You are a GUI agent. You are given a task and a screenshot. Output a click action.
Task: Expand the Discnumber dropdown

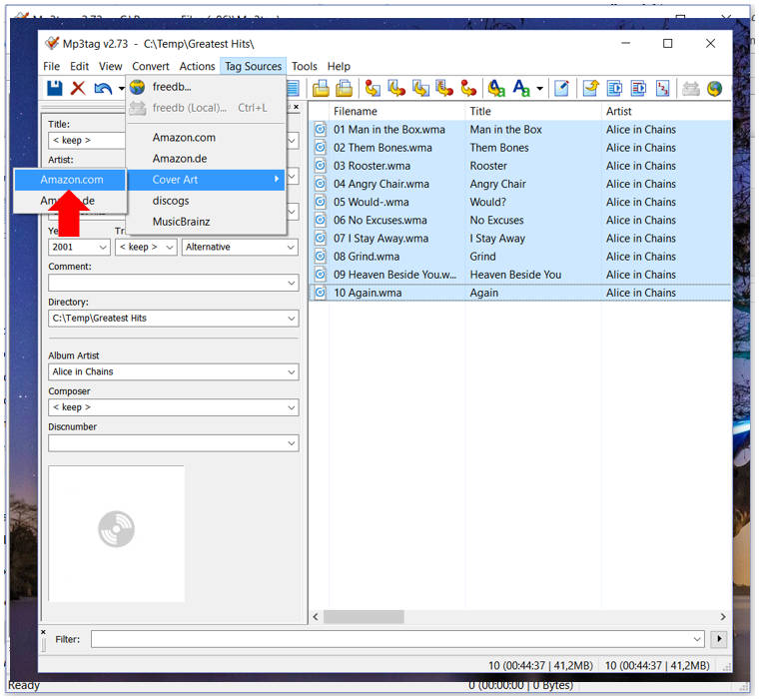(x=292, y=443)
